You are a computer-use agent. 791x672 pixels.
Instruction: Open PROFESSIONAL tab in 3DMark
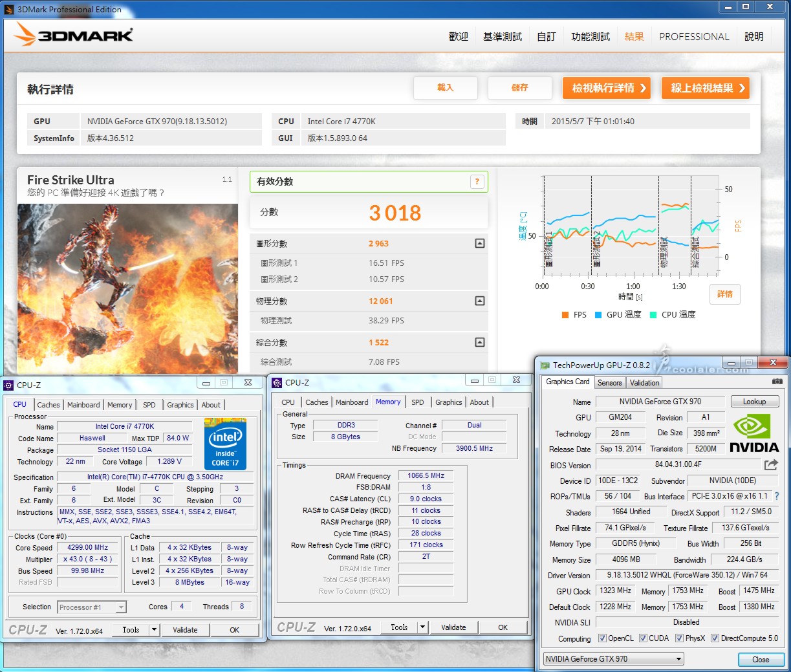[x=694, y=37]
